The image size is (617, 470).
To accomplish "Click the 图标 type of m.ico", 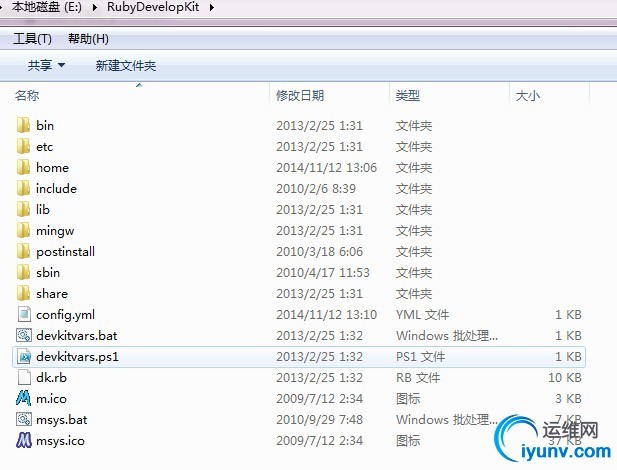I will [408, 398].
